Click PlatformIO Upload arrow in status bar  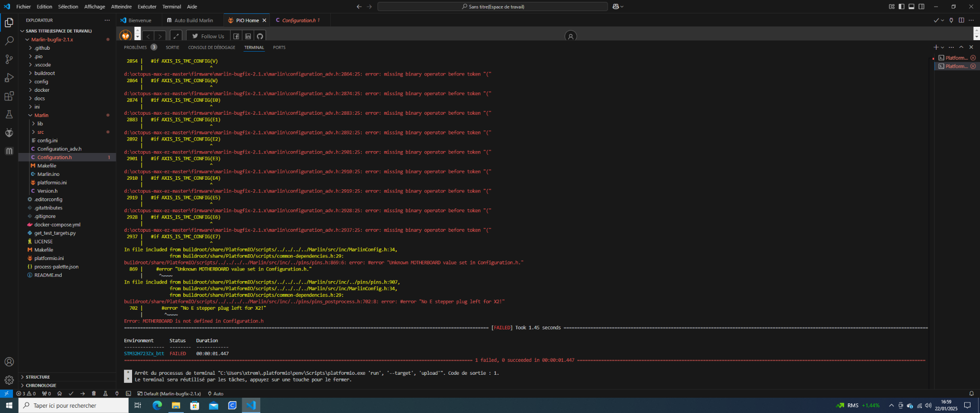click(82, 394)
